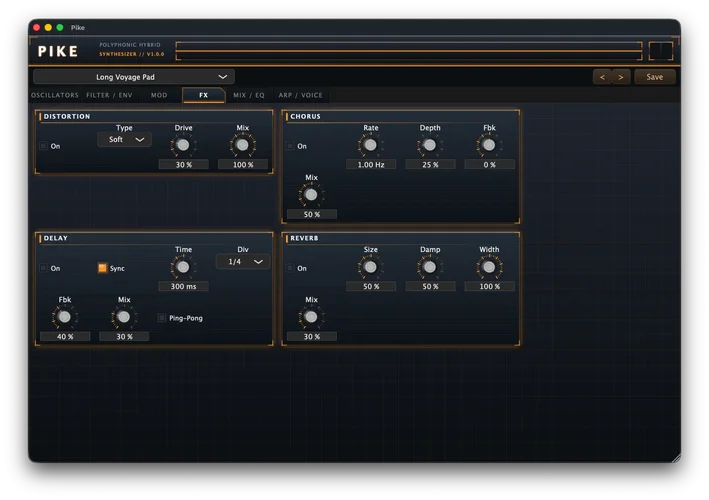Click the Reverb Width knob

(489, 267)
